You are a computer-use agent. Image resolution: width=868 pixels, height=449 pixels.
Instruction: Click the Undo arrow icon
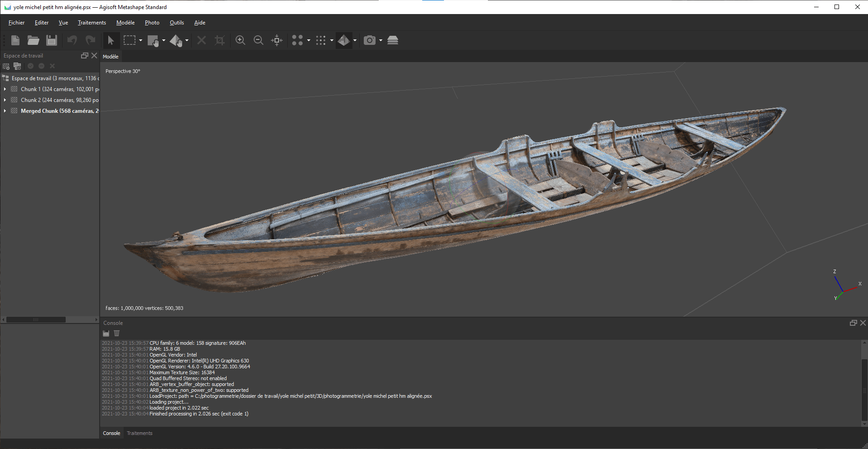[x=72, y=40]
